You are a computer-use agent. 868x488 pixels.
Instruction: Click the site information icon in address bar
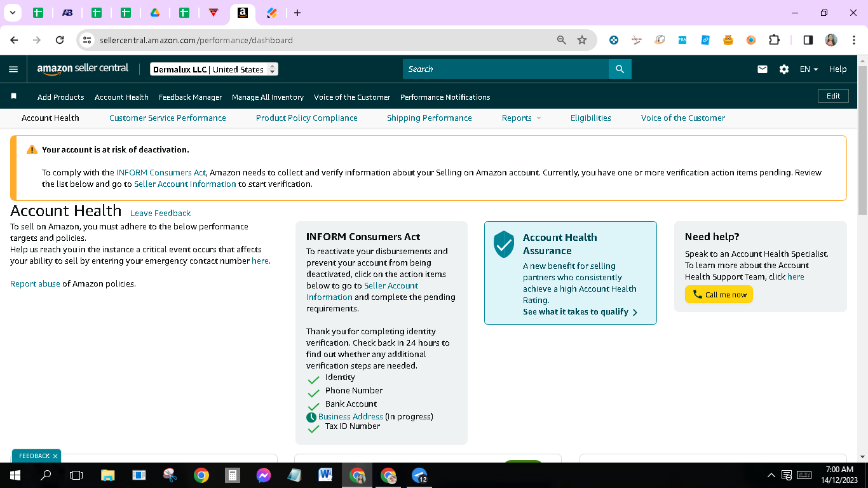click(88, 40)
